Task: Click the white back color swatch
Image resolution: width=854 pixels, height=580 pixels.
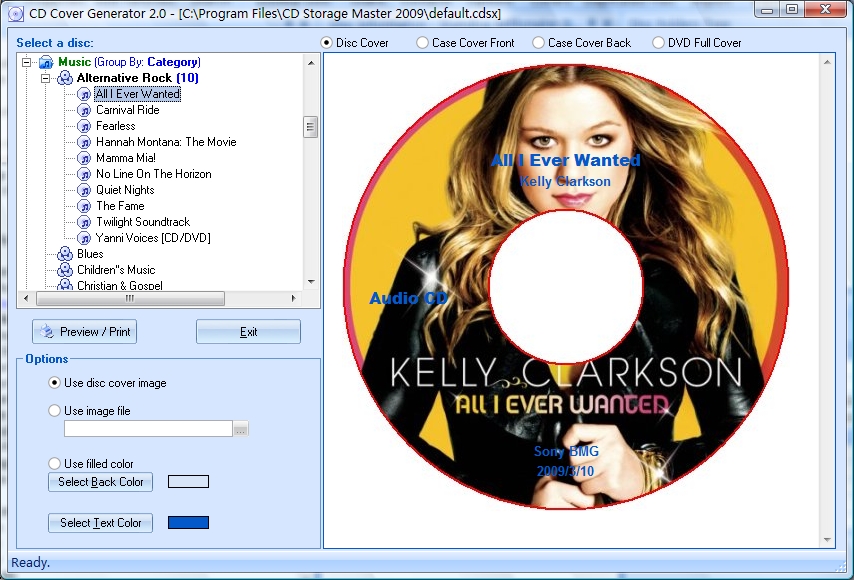Action: coord(188,481)
